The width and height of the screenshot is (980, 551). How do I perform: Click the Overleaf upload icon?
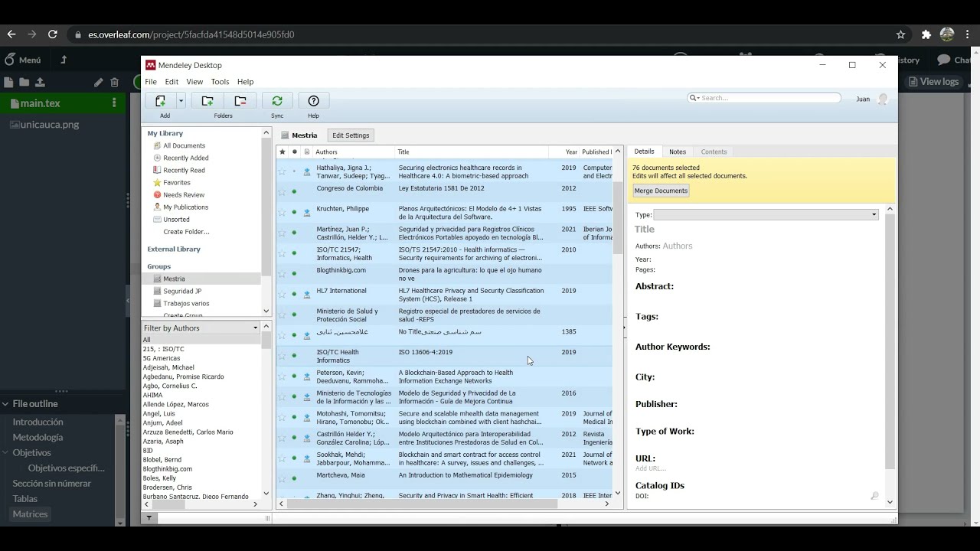point(40,83)
